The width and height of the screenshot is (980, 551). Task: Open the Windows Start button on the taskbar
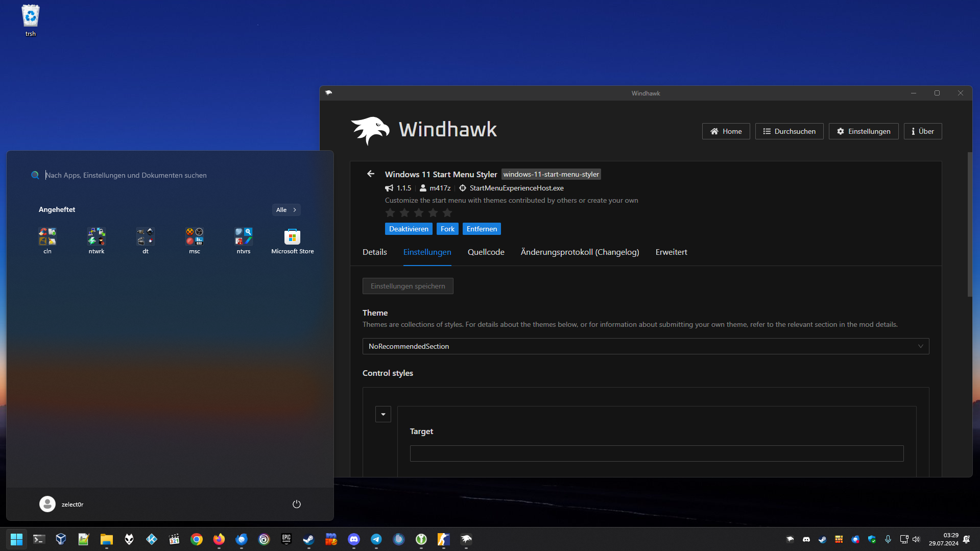point(16,539)
